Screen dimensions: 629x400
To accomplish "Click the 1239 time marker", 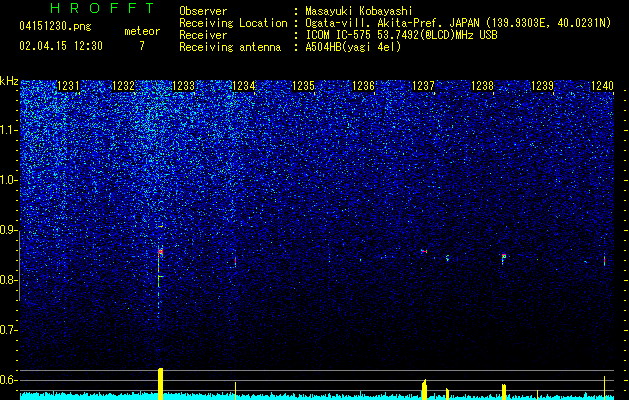I will coord(542,86).
